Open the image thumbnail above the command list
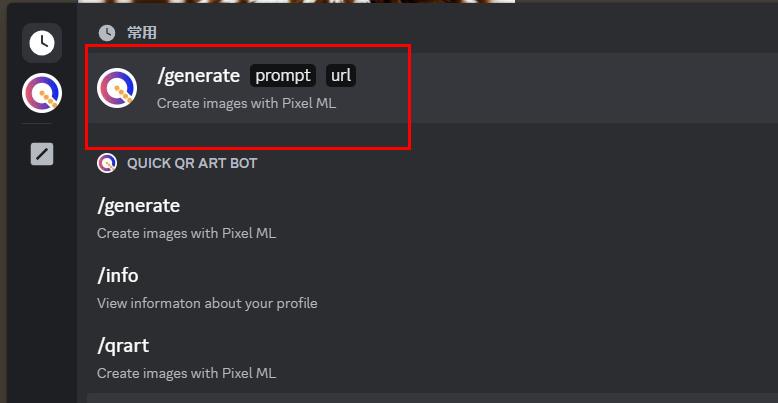The height and width of the screenshot is (403, 778). pyautogui.click(x=300, y=2)
